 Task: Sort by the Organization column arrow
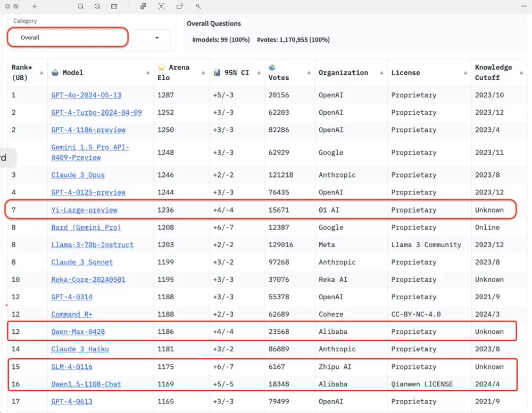[381, 73]
